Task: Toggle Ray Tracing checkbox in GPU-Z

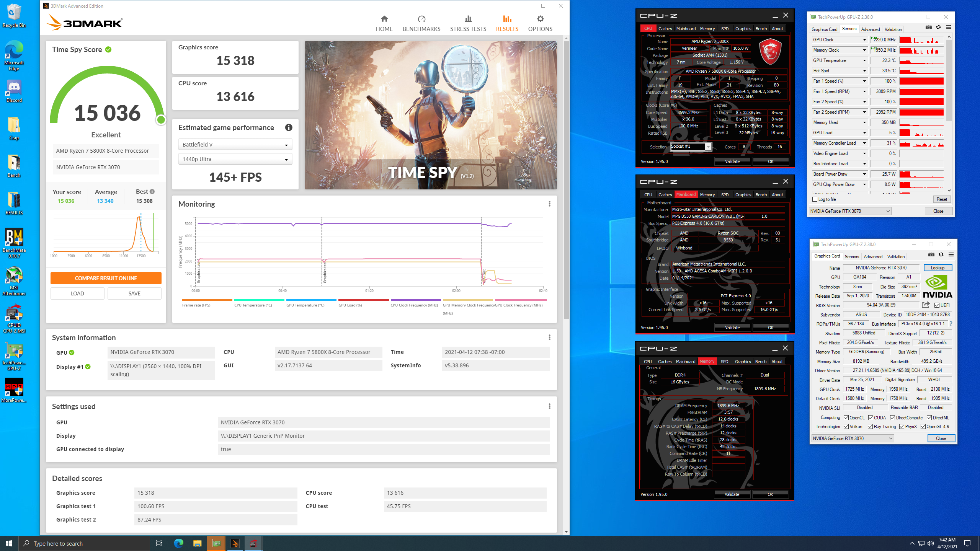Action: coord(870,427)
